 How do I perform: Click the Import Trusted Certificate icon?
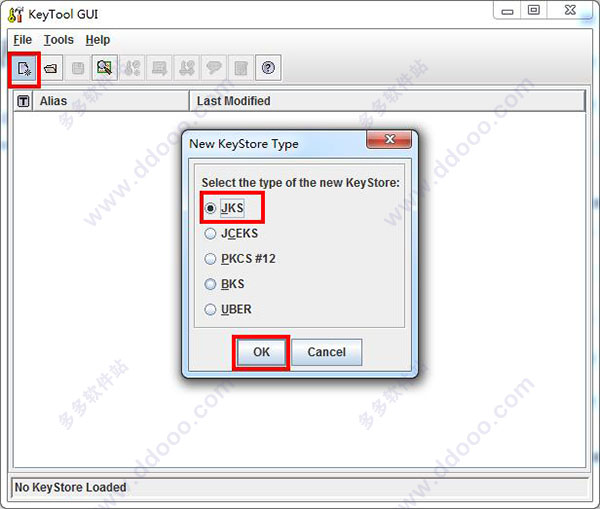(160, 68)
